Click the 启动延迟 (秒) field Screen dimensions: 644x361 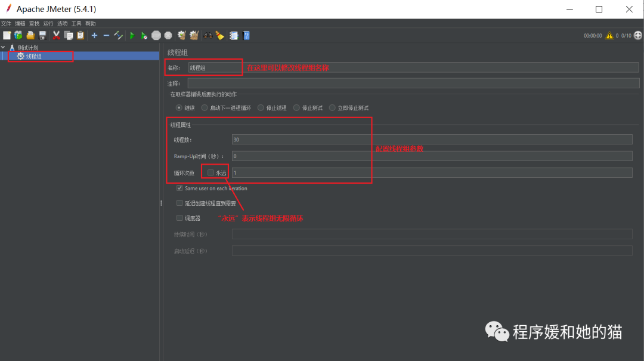(x=432, y=251)
